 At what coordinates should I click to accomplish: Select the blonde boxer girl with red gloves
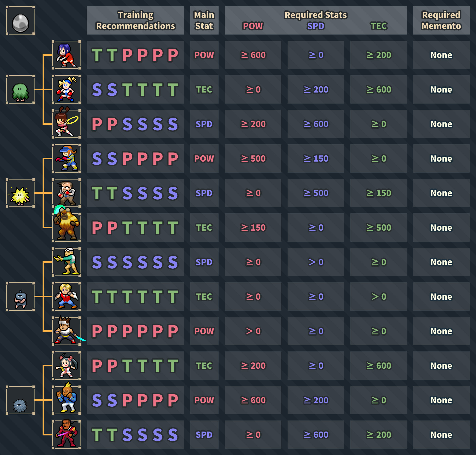tap(66, 90)
